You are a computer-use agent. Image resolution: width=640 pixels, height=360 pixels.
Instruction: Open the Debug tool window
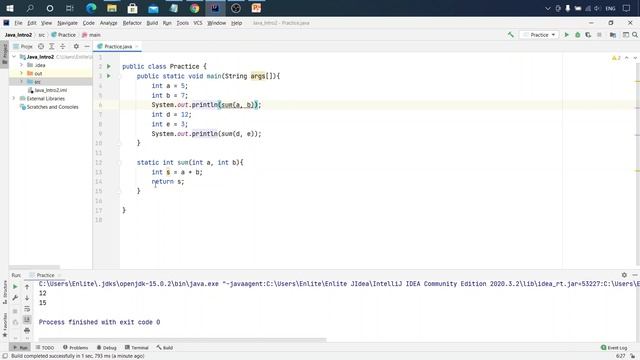107,348
